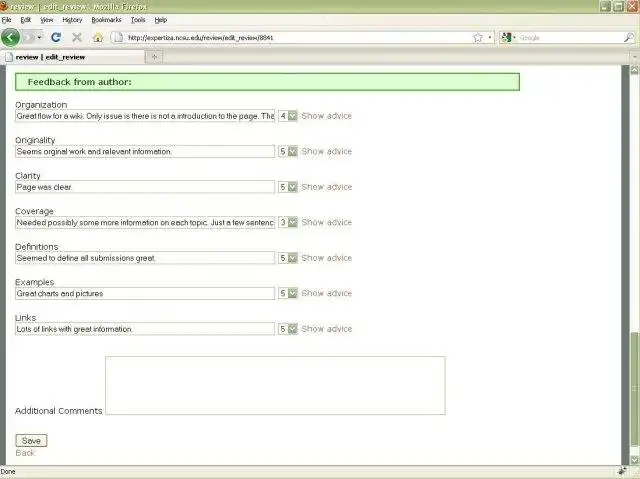This screenshot has height=479, width=640.
Task: Click the Google search box
Action: (570, 38)
